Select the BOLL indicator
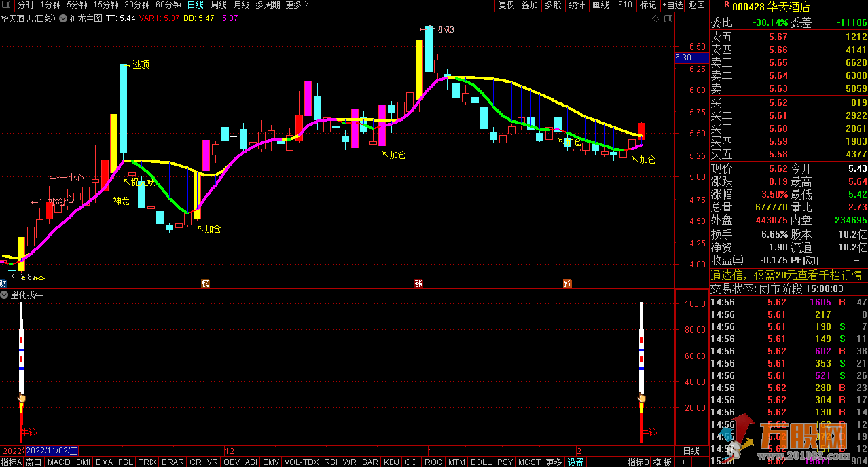This screenshot has width=868, height=467. [x=481, y=462]
